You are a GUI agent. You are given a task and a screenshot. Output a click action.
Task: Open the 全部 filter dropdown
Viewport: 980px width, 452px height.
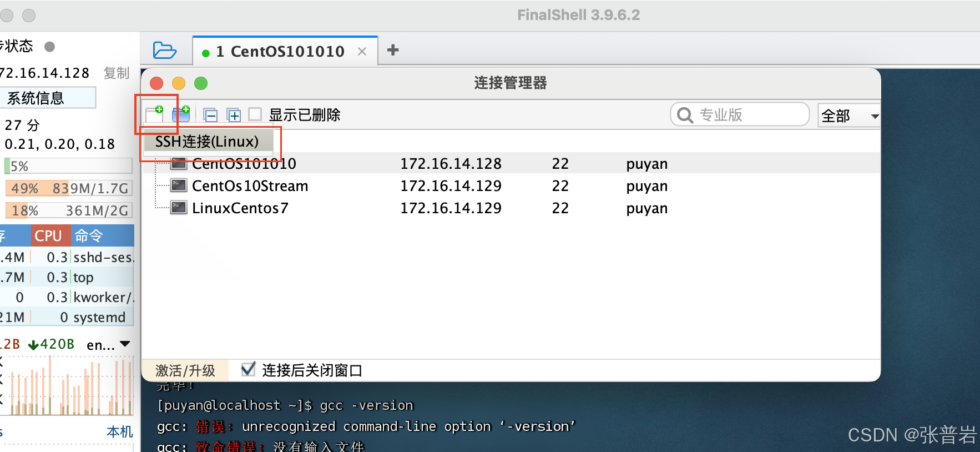(x=848, y=115)
